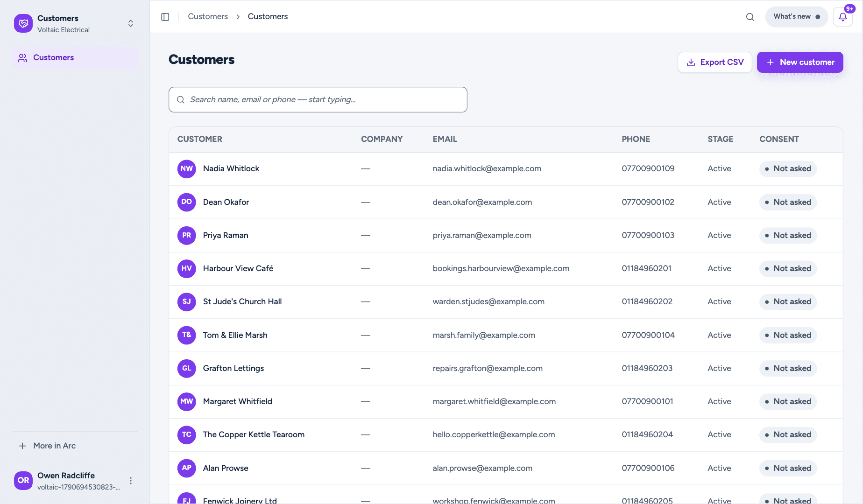Select the T& avatar for the Marsh family

click(187, 335)
